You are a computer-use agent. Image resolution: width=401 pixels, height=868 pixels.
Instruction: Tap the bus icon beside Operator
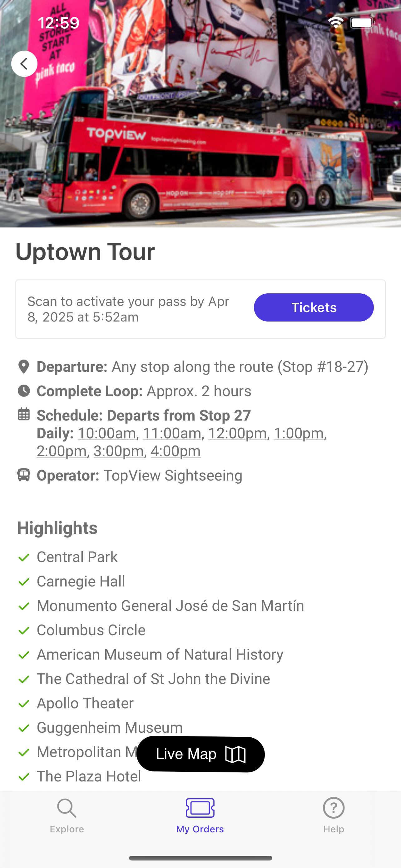tap(23, 475)
